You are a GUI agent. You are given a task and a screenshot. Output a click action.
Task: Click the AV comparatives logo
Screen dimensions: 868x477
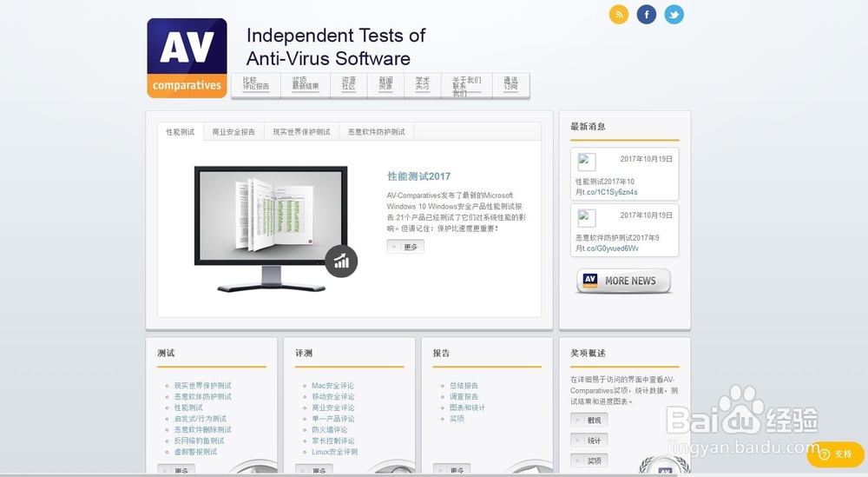[187, 58]
